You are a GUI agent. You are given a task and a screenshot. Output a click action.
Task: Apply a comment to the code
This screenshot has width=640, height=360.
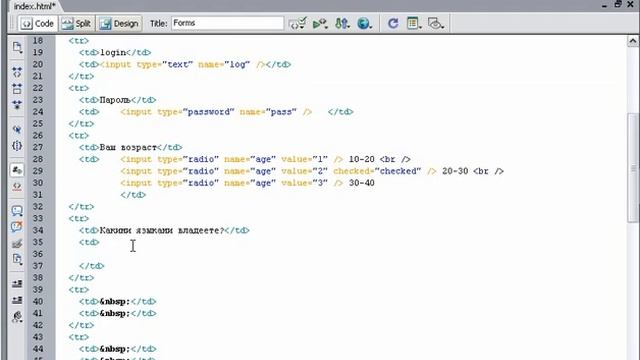17,211
